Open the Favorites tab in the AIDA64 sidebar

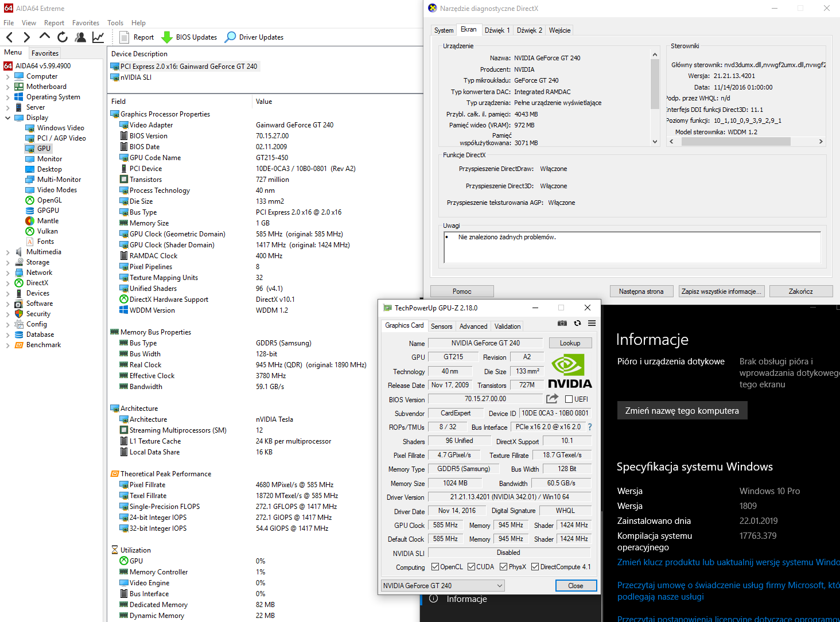tap(45, 53)
